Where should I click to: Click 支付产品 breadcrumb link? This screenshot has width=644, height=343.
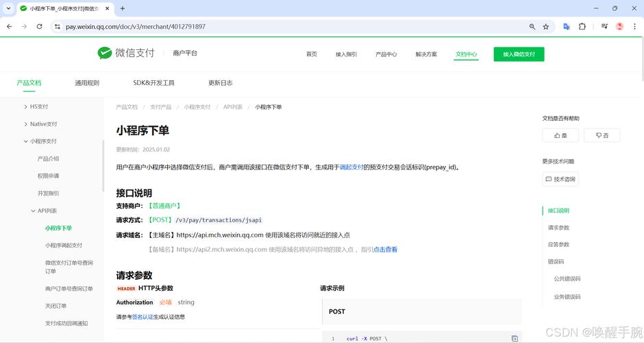(x=160, y=107)
